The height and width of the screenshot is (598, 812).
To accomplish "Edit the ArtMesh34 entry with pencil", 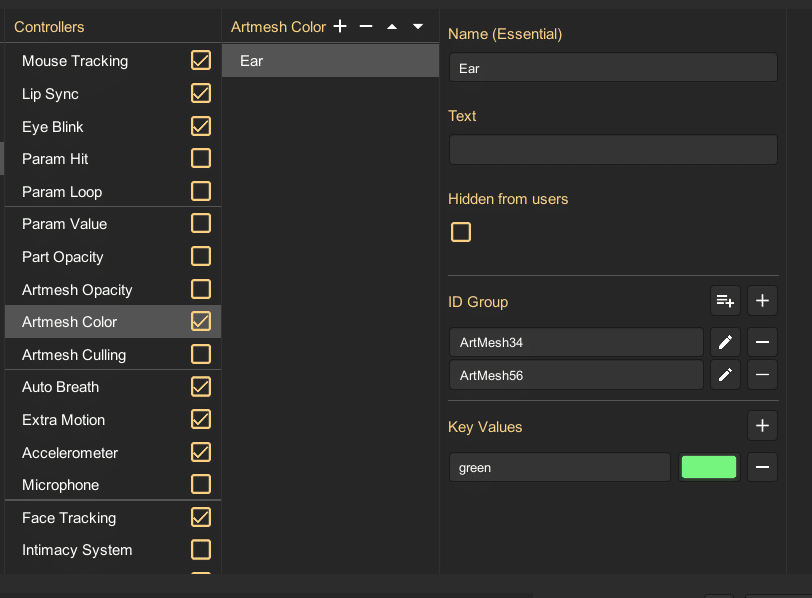I will [725, 342].
